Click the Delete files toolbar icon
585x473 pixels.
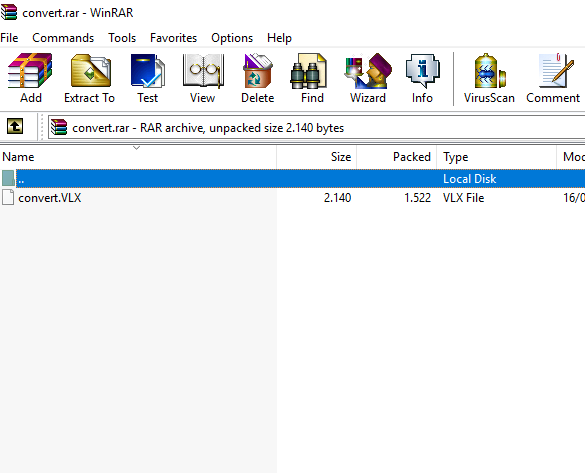(257, 71)
